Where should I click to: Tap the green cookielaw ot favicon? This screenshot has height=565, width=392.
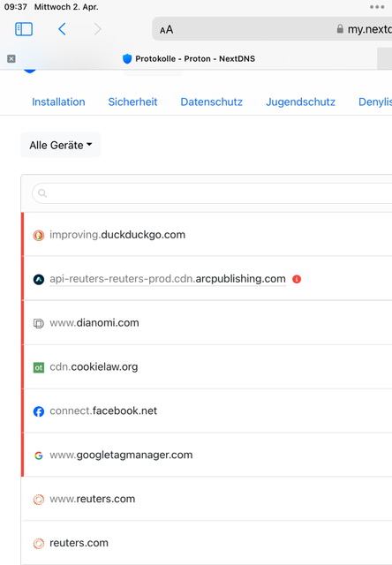39,367
